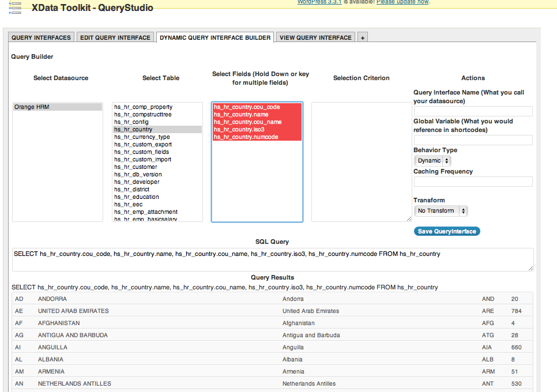
Task: Click the ANGUILLA result cell
Action: click(52, 347)
